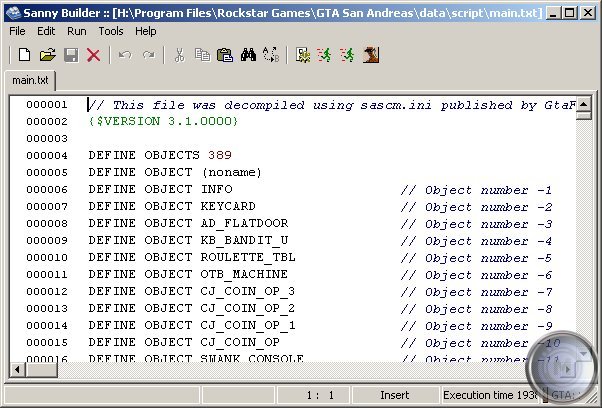602x408 pixels.
Task: Click the 'DEFINE OBJECT KEYCARD' text
Action: [172, 206]
